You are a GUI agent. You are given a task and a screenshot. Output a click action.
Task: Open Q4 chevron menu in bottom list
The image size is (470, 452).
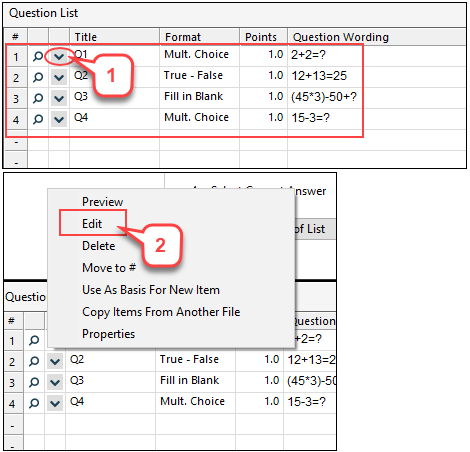pos(55,403)
